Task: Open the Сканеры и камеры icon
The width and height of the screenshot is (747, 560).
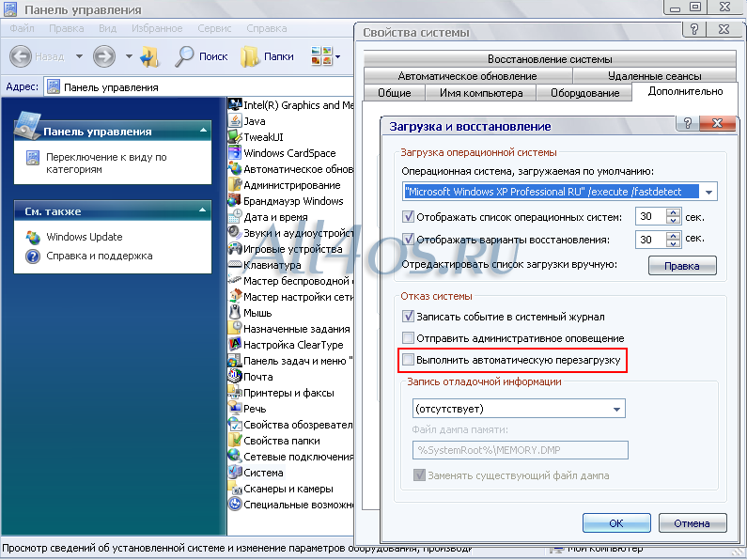Action: (x=235, y=489)
